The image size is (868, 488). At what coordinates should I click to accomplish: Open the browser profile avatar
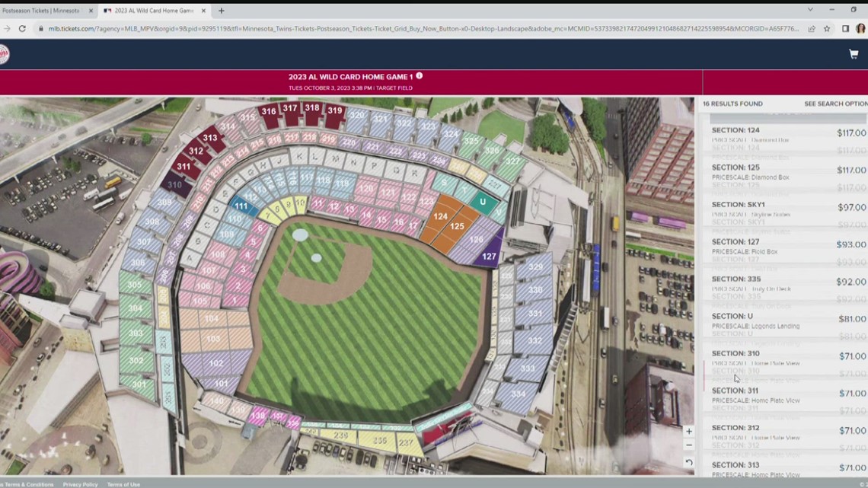coord(860,29)
